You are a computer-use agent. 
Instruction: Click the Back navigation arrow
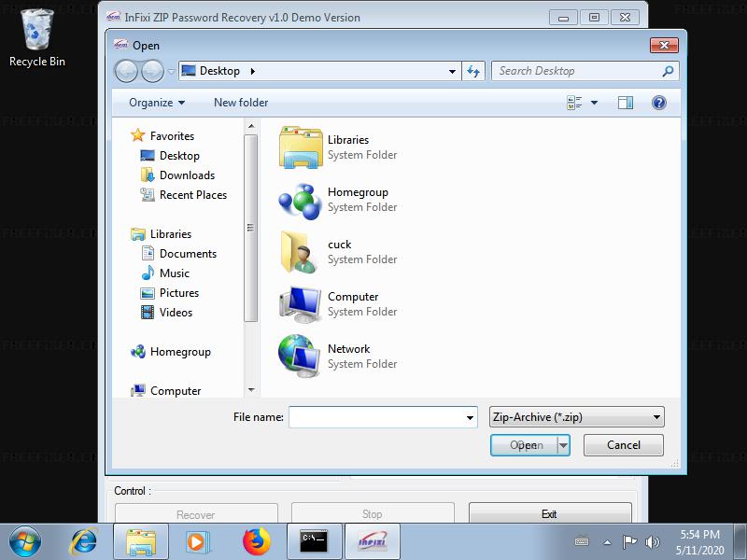tap(126, 72)
